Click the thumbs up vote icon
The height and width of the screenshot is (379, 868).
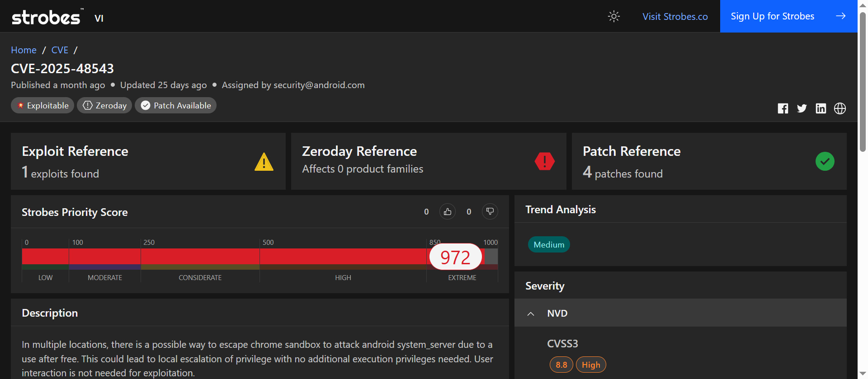[448, 211]
